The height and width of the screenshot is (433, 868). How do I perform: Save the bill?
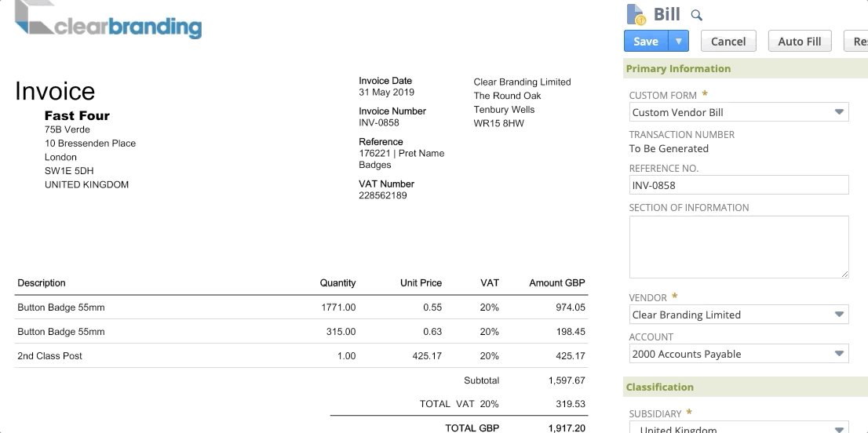tap(645, 41)
